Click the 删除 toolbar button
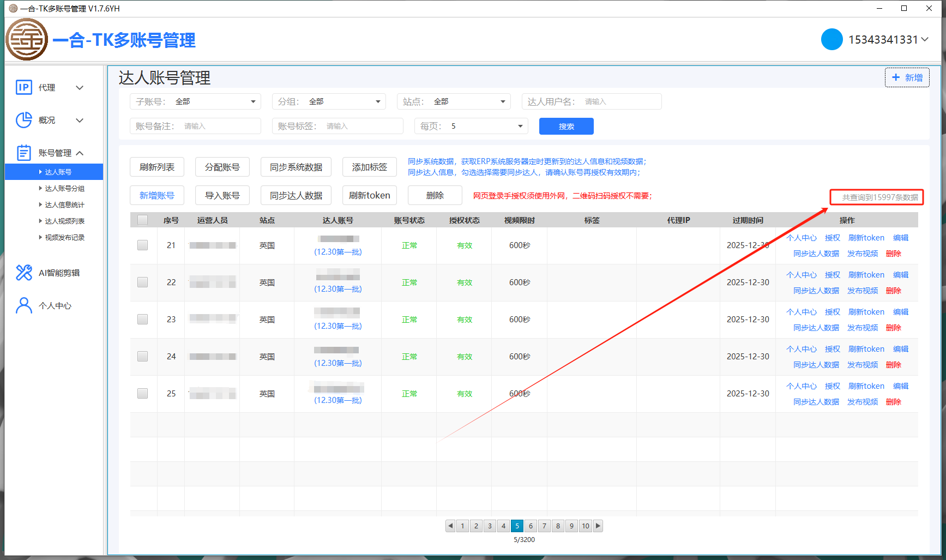946x560 pixels. coord(435,195)
